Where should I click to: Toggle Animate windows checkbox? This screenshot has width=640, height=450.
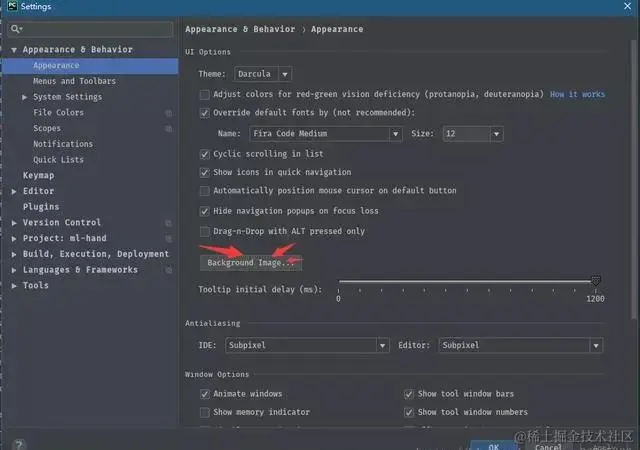click(204, 394)
